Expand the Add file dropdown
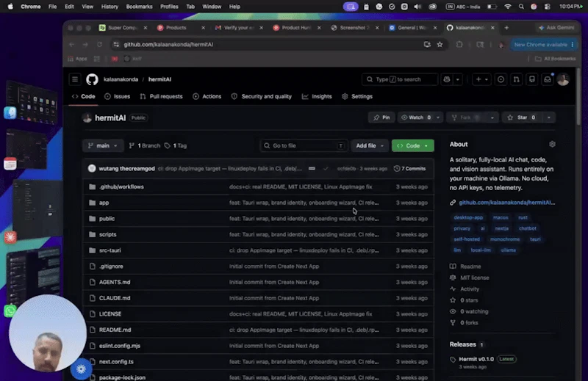 pos(370,146)
